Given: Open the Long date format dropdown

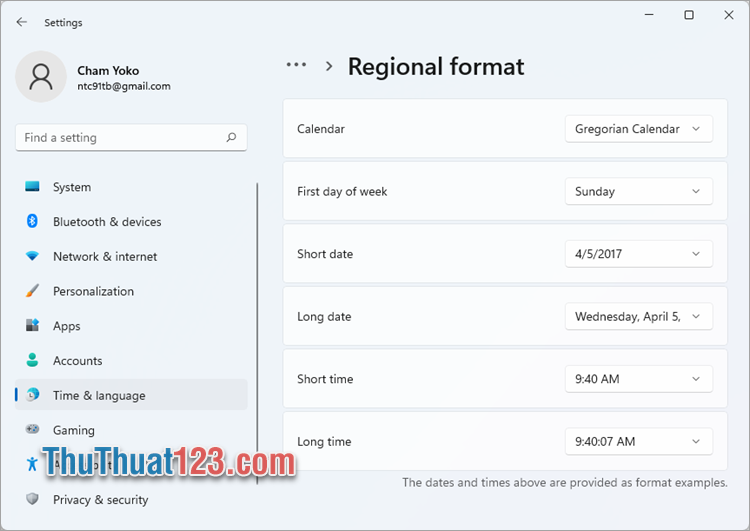Looking at the screenshot, I should (639, 316).
